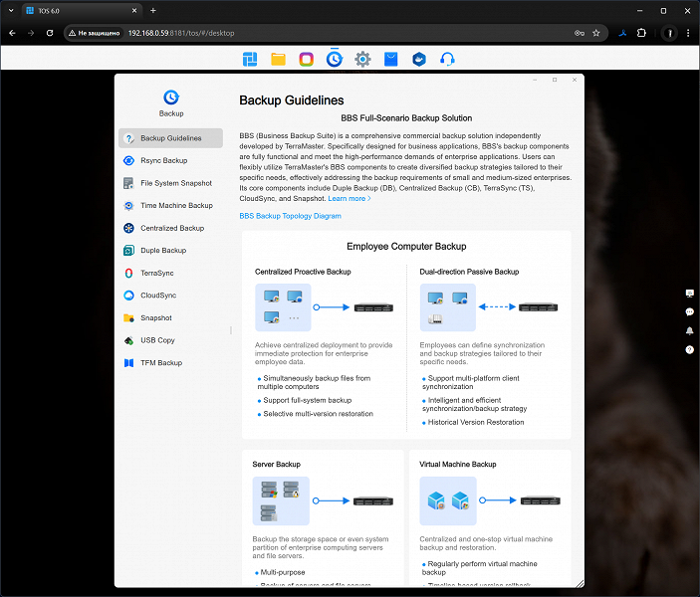Go back with the browser back arrow
The height and width of the screenshot is (597, 700).
[12, 33]
